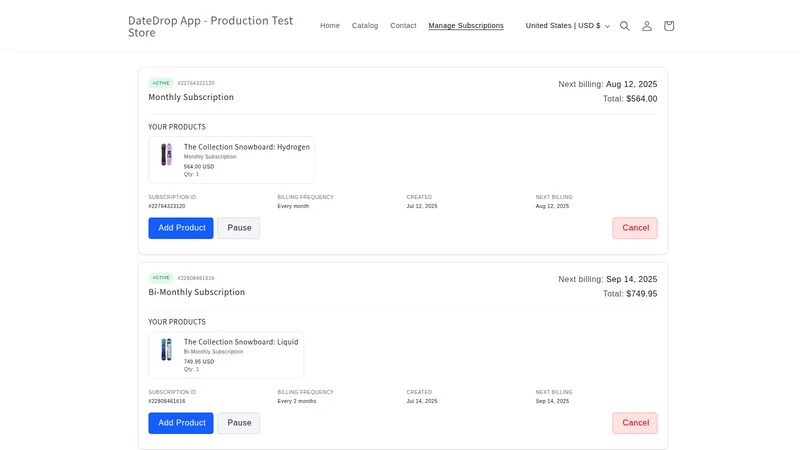Expand United States | USD $ currency selector

pyautogui.click(x=567, y=26)
